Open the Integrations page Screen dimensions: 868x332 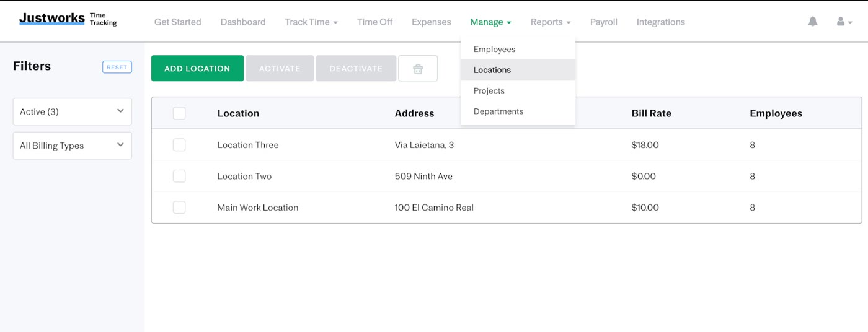tap(661, 22)
